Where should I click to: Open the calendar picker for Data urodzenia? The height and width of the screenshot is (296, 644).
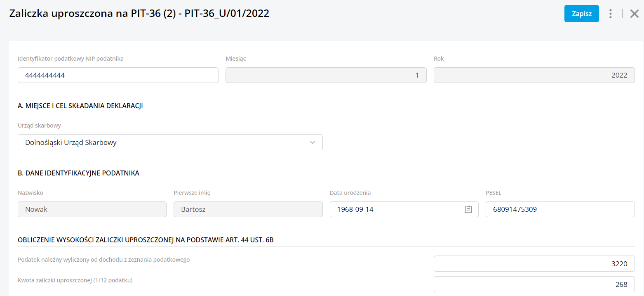coord(468,209)
